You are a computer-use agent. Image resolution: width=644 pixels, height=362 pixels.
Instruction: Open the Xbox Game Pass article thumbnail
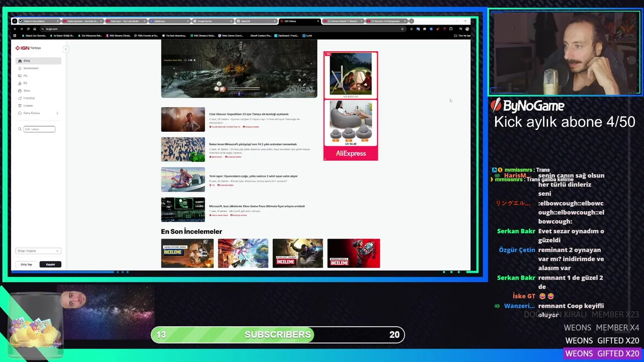[183, 210]
